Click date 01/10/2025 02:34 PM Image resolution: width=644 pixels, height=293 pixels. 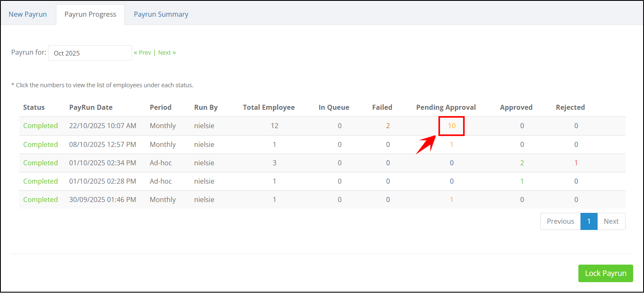[x=103, y=163]
